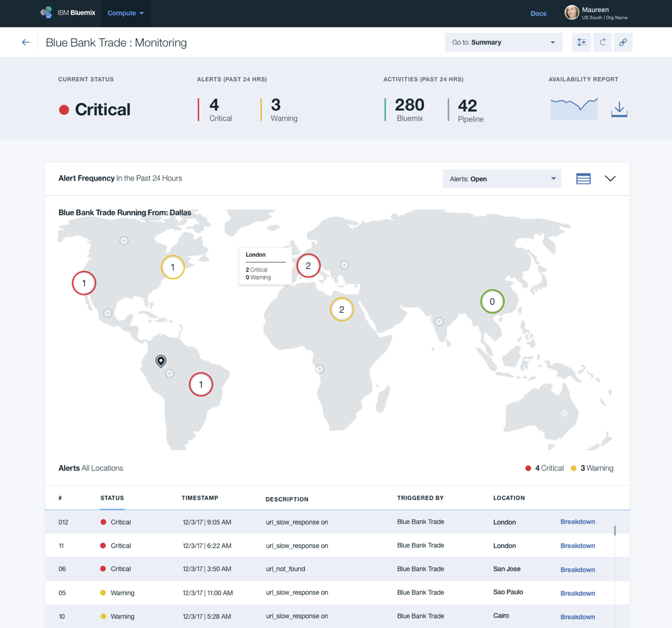Viewport: 672px width, 628px height.
Task: Open Breakdown for alert 10
Action: (x=578, y=617)
